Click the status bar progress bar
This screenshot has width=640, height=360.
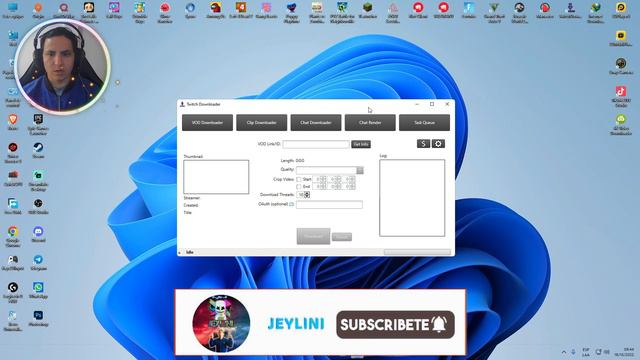[417, 252]
